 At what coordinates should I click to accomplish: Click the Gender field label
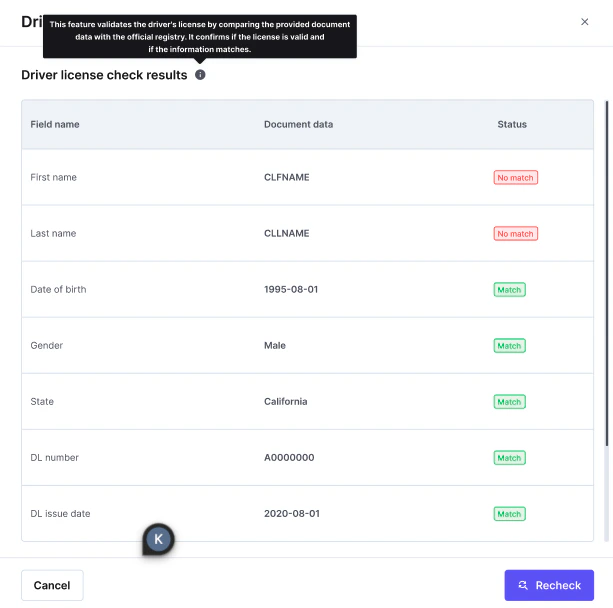[47, 345]
